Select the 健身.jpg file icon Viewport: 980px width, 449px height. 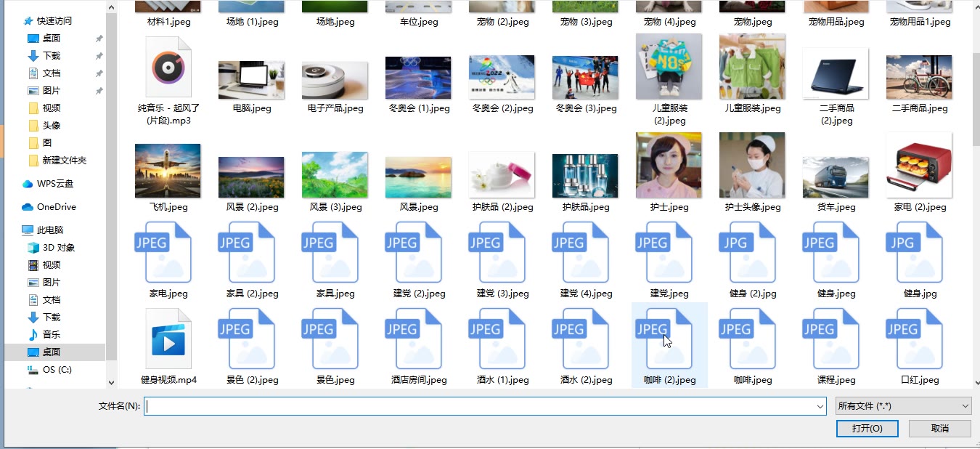click(x=915, y=251)
